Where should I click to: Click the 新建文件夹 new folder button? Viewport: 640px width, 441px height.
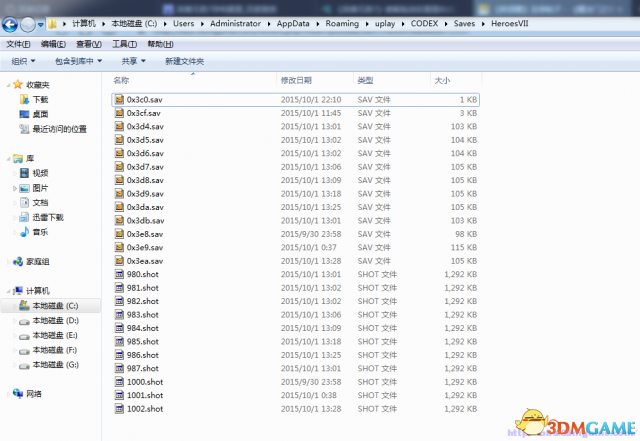point(184,61)
